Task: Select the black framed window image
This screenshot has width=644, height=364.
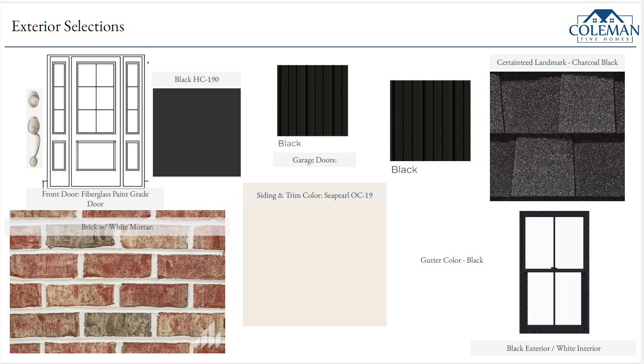Action: pos(554,272)
